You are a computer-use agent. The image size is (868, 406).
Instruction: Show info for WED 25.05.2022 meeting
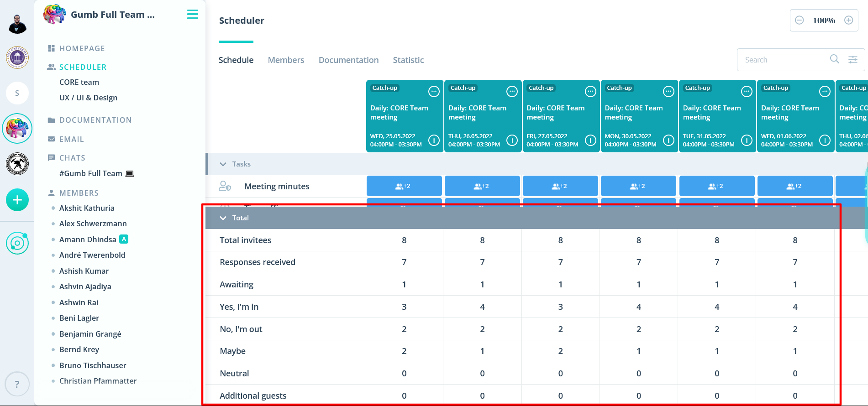(x=434, y=140)
